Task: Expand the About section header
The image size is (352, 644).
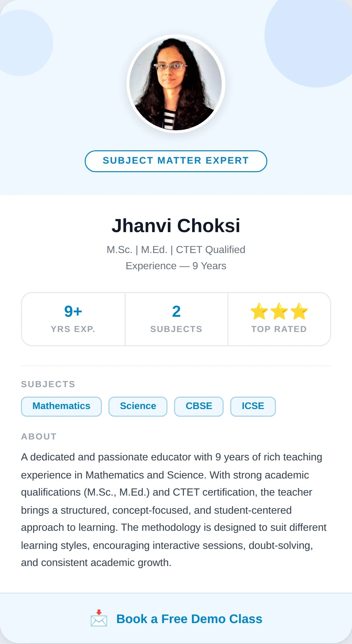Action: (38, 436)
